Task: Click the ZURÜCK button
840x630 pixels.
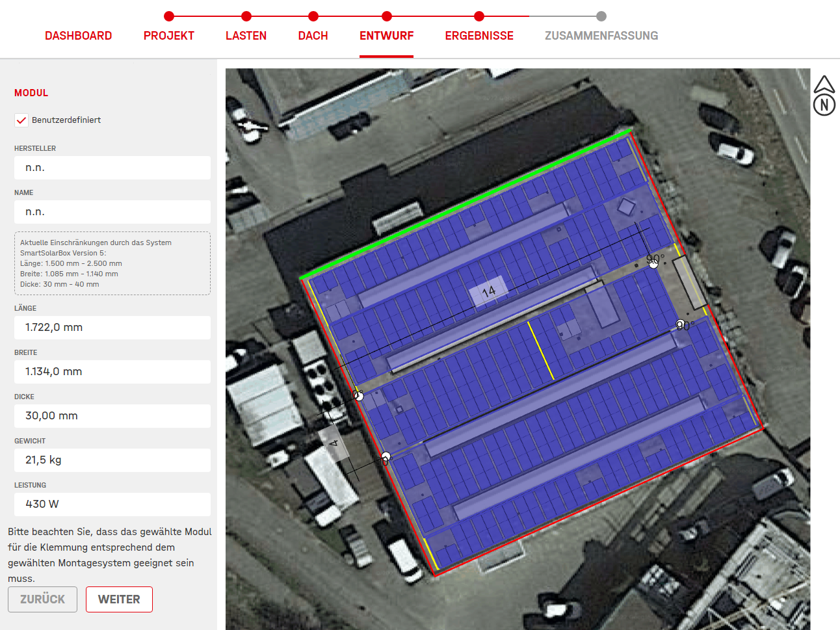Action: pos(42,599)
